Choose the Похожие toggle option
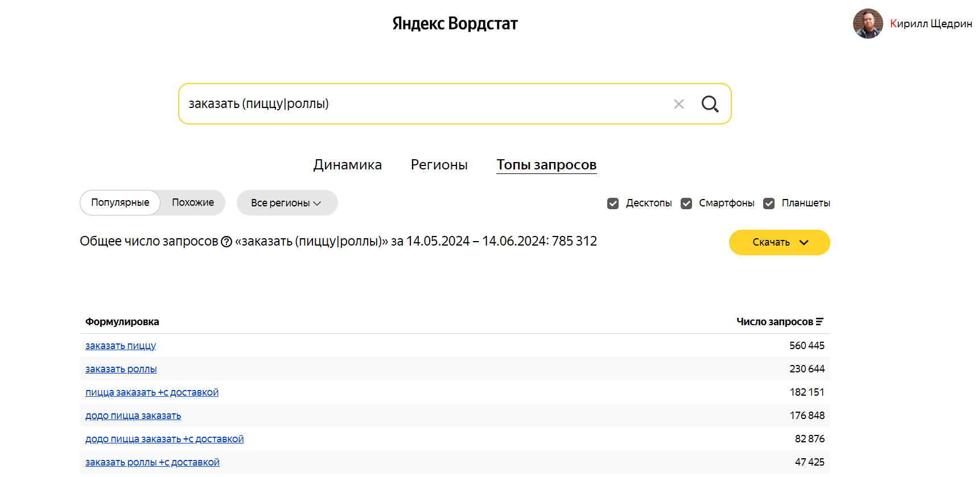Viewport: 980px width, 477px height. (x=193, y=202)
